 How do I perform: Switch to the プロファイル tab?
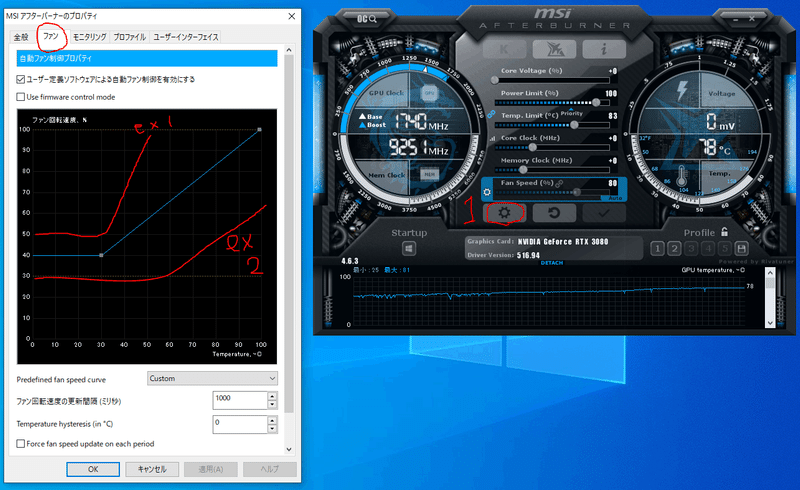pyautogui.click(x=129, y=37)
